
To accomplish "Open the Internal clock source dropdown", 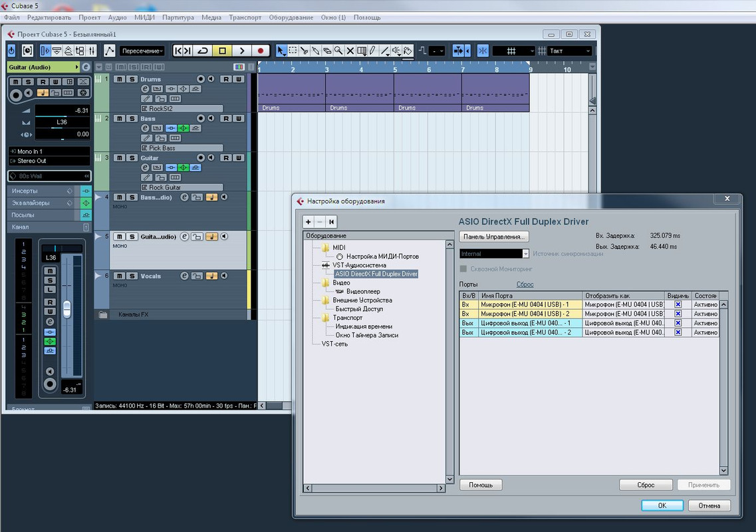I will point(494,254).
